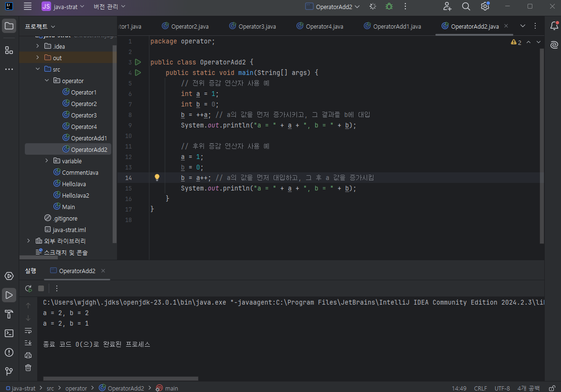This screenshot has width=561, height=392.
Task: Open AI Assistant spiral icon in right sidebar
Action: [x=554, y=45]
